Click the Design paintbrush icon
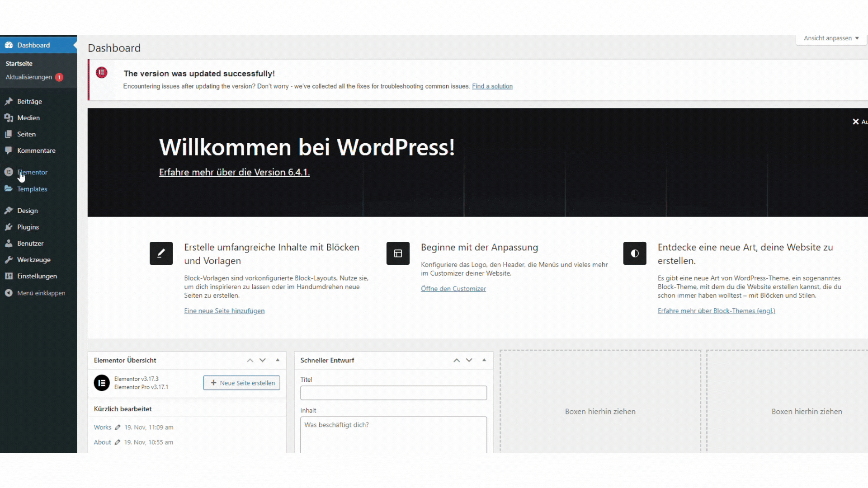 click(x=9, y=211)
